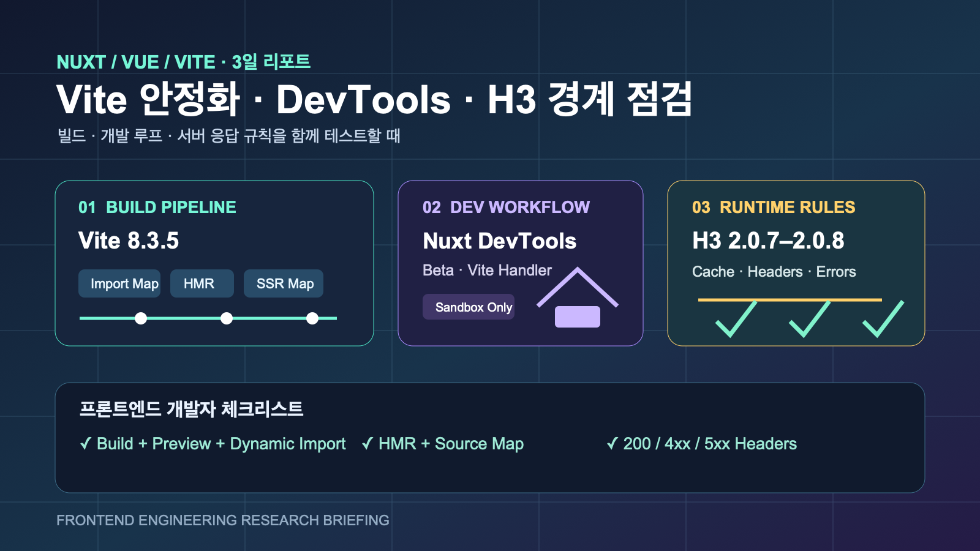This screenshot has width=980, height=551.
Task: Click the subtitle starting with 빌드 · 개발 루프
Action: [228, 135]
